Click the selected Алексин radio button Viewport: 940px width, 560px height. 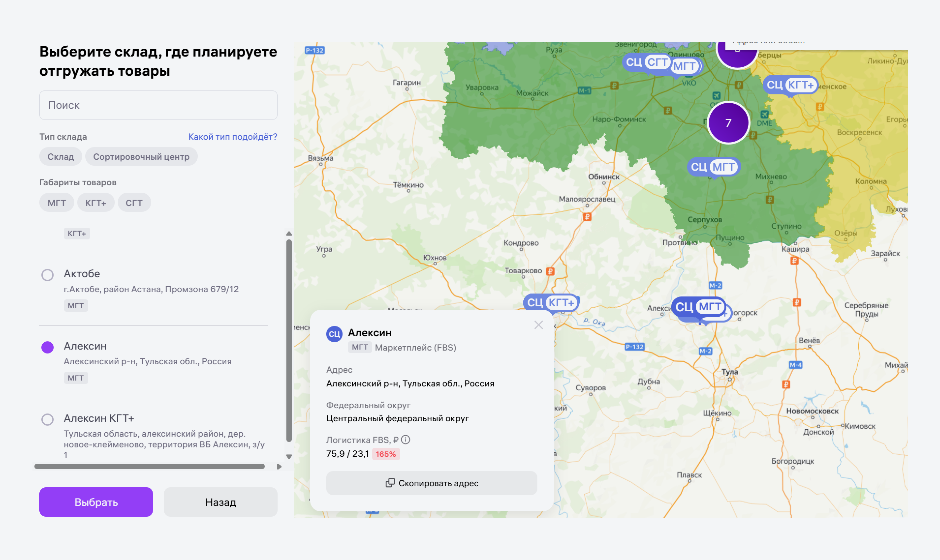[x=47, y=347]
